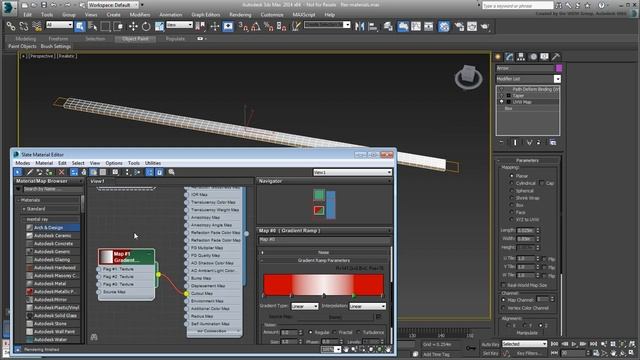Open the Display command panel tab
This screenshot has height=360, width=640.
[x=544, y=57]
